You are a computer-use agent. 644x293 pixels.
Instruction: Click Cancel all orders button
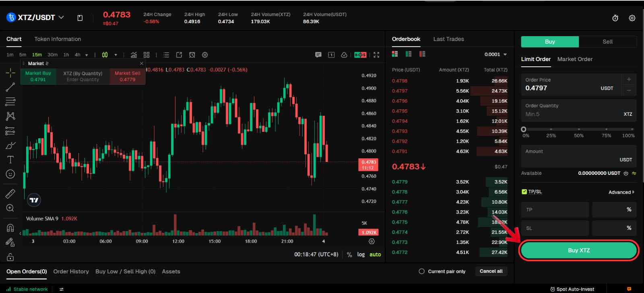[491, 271]
